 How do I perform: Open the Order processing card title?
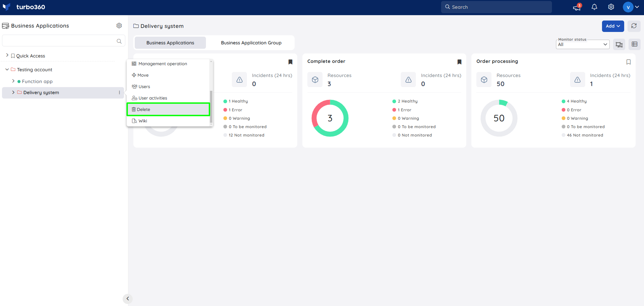tap(497, 61)
